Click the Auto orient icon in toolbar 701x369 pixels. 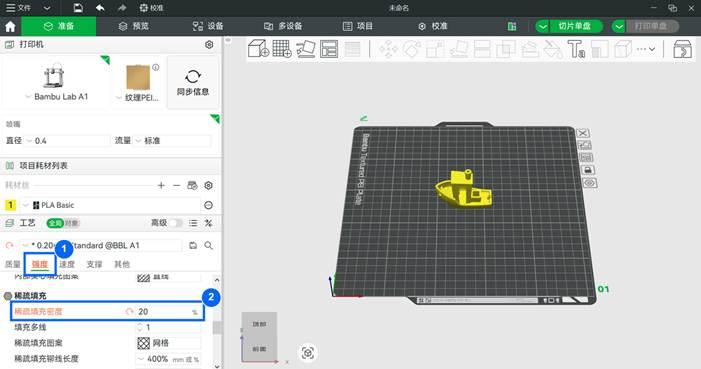pos(306,49)
